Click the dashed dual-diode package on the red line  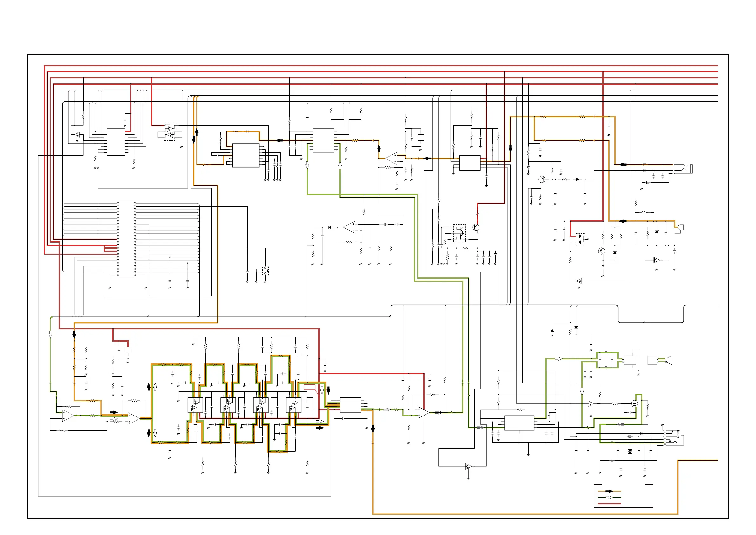click(x=580, y=239)
